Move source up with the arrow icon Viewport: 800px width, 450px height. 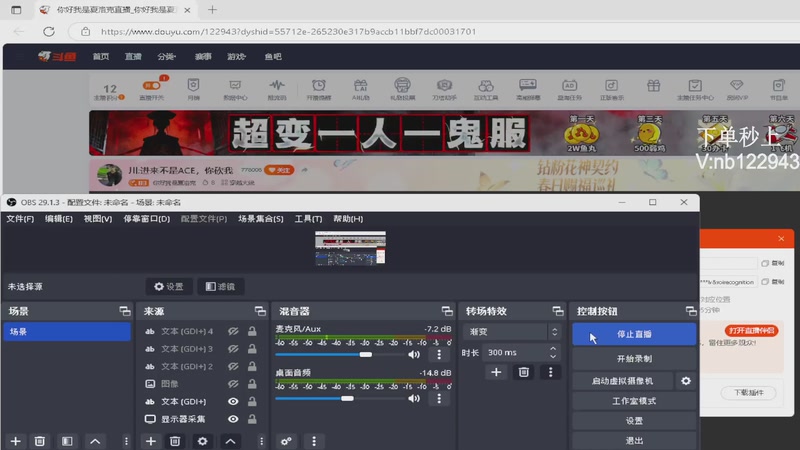(x=230, y=441)
